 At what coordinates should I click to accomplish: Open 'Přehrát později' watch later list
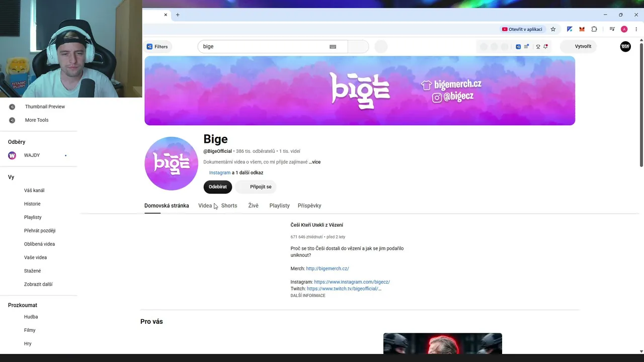pyautogui.click(x=40, y=231)
